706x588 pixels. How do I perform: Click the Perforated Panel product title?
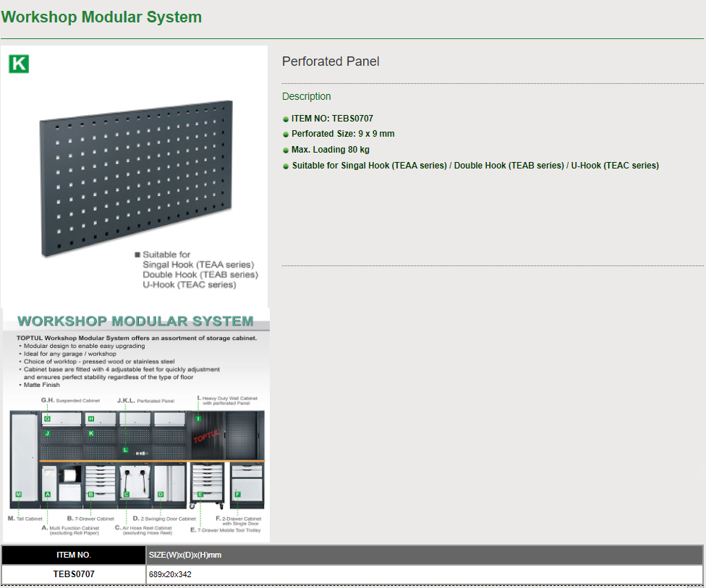point(331,61)
